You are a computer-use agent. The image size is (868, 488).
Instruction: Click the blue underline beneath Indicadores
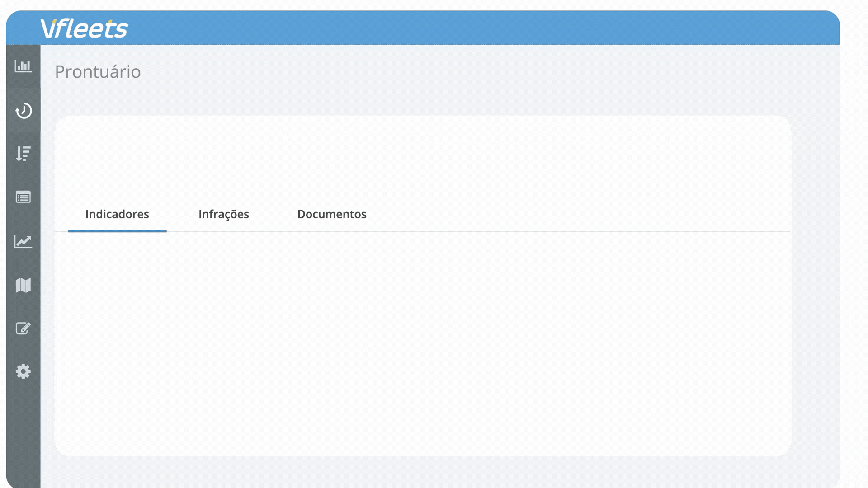click(117, 231)
